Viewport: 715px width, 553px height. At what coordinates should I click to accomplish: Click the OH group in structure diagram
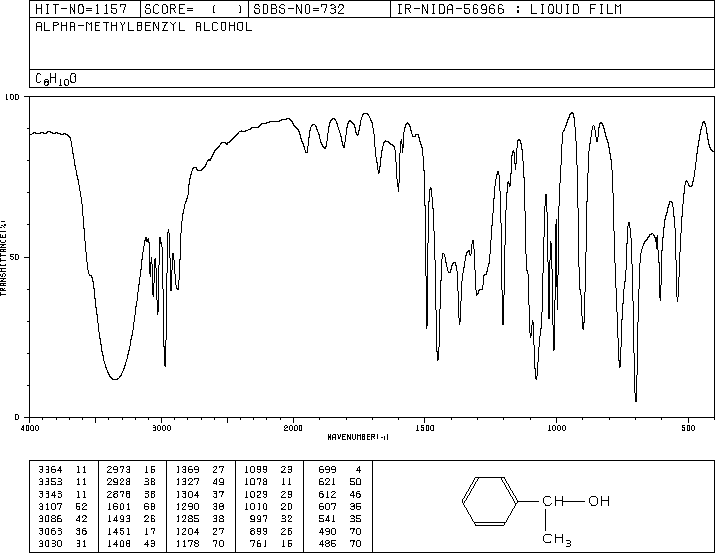(x=598, y=500)
